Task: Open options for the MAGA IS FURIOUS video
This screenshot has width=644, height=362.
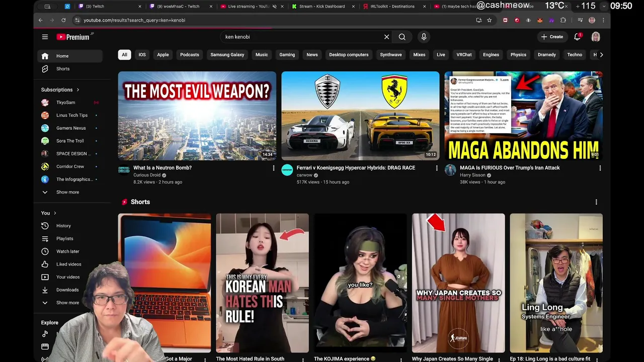Action: click(x=600, y=168)
